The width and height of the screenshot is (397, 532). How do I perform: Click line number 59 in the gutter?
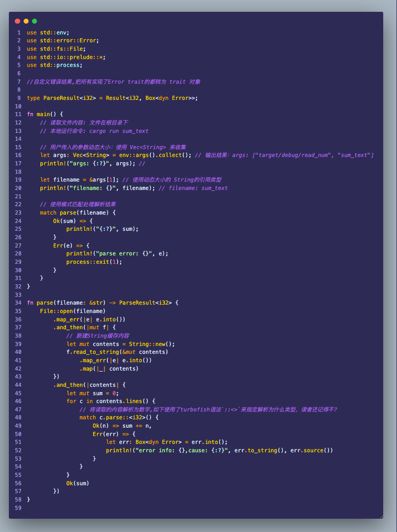tap(18, 508)
